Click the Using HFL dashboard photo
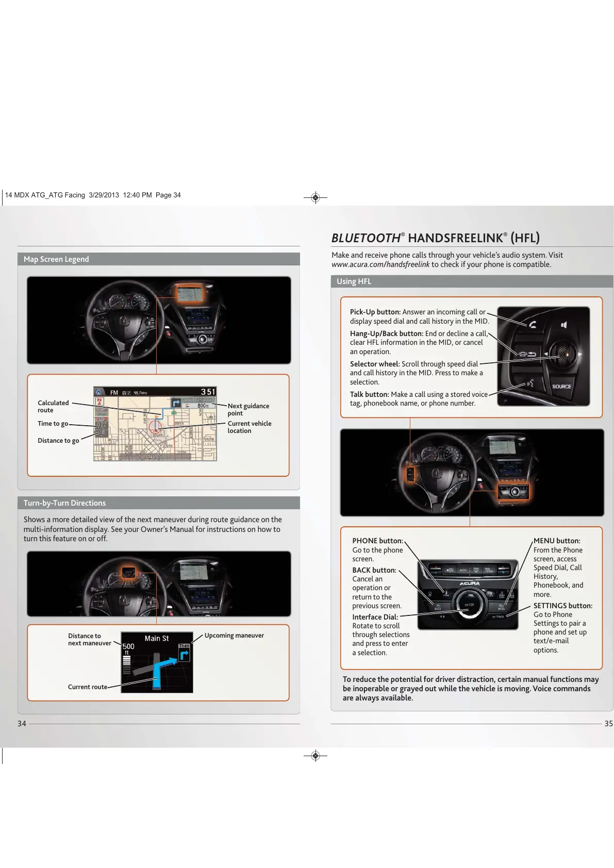Screen dimensions: 614x868 click(472, 473)
